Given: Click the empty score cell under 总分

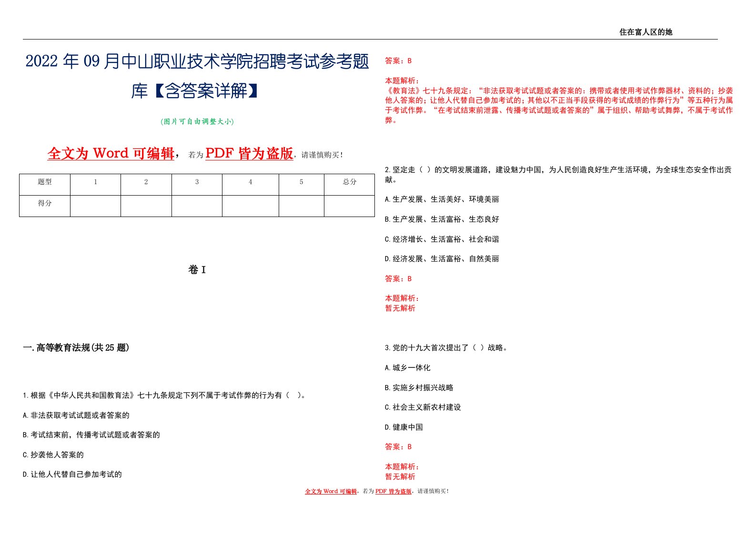Looking at the screenshot, I should click(349, 206).
